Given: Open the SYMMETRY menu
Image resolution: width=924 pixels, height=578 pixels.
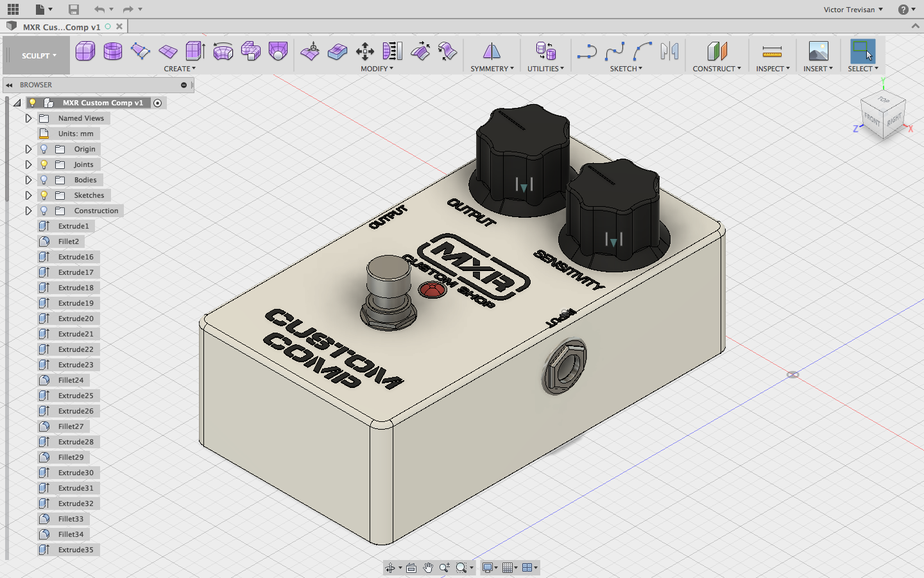Looking at the screenshot, I should pyautogui.click(x=492, y=69).
